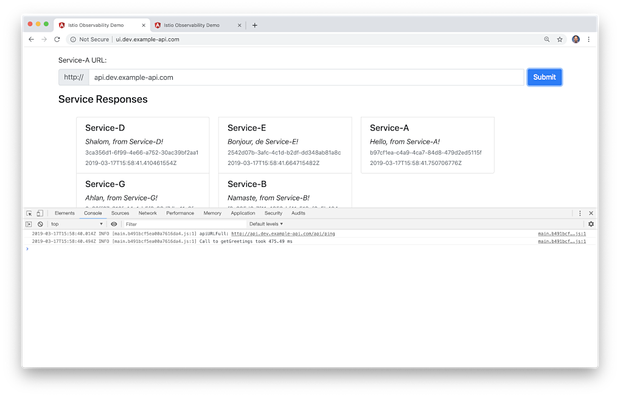Image resolution: width=620 pixels, height=397 pixels.
Task: Open a new browser tab
Action: [254, 25]
